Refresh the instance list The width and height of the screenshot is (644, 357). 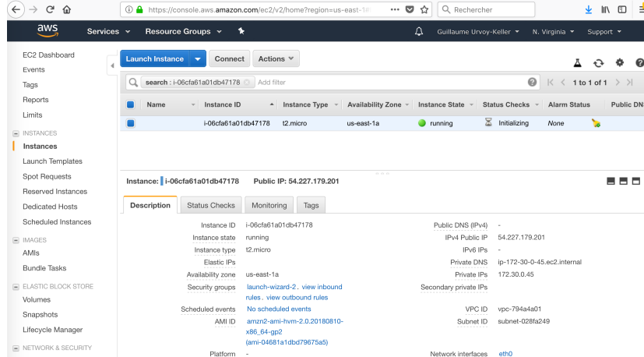coord(598,63)
